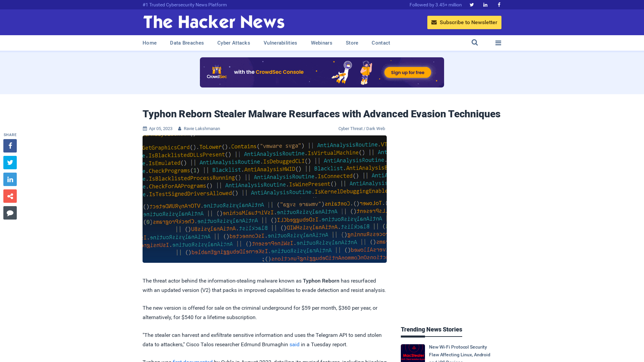Viewport: 644px width, 362px height.
Task: Select the Cyber Attacks menu item
Action: pyautogui.click(x=233, y=43)
